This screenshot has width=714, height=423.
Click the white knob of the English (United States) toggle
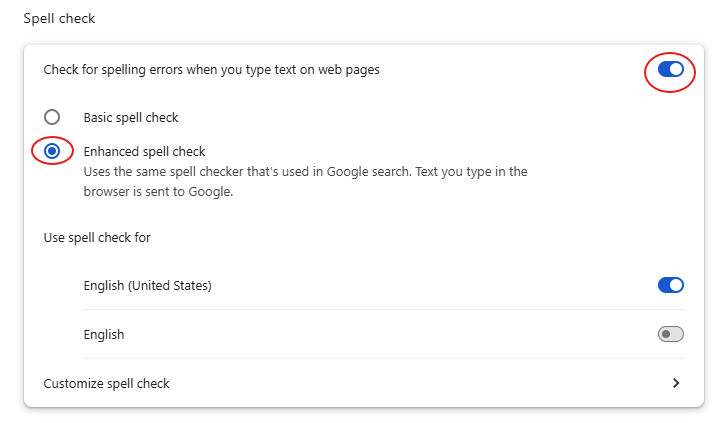point(677,285)
